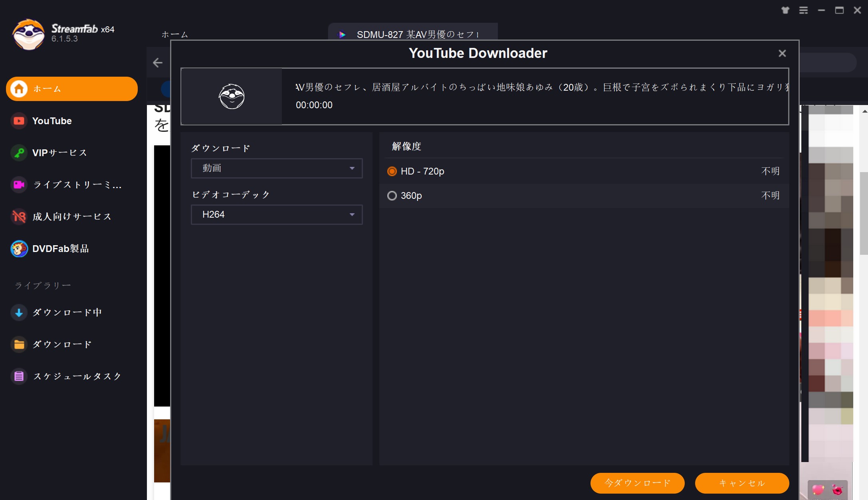Open VIPサービス in the sidebar
This screenshot has width=868, height=500.
[72, 153]
